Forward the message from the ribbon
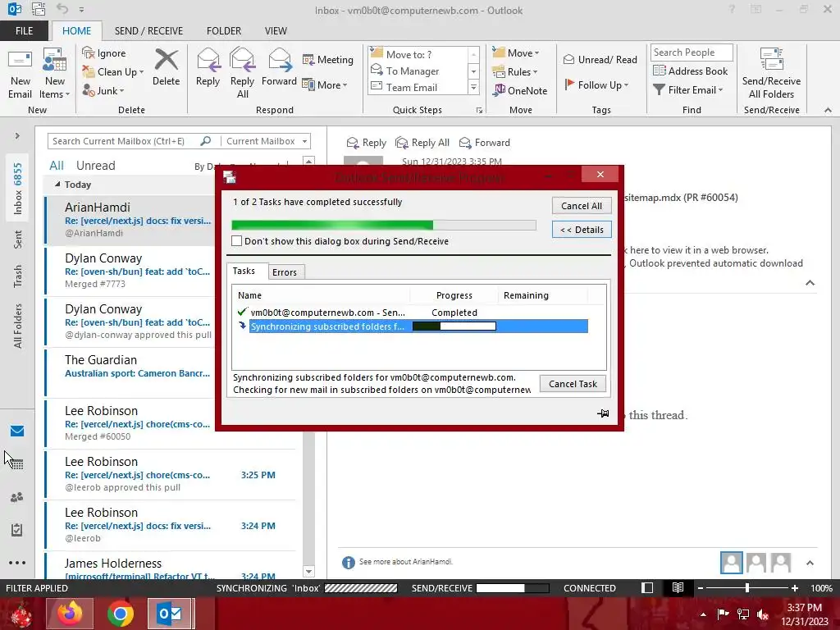The height and width of the screenshot is (630, 840). (x=279, y=67)
